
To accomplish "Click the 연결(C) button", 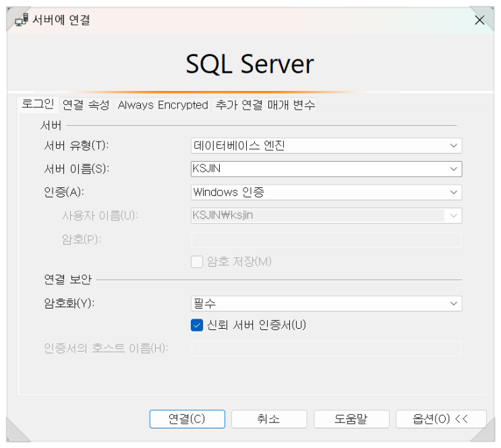I will 187,419.
